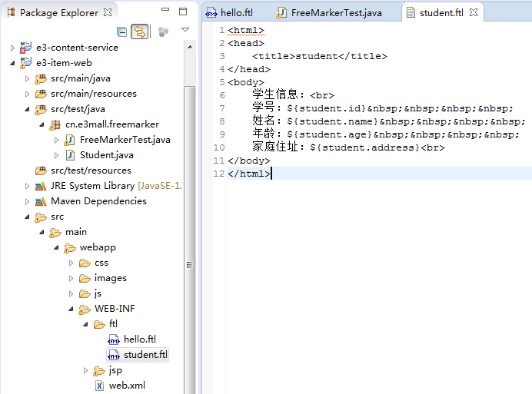
Task: Expand the Maven Dependencies node
Action: click(x=27, y=201)
